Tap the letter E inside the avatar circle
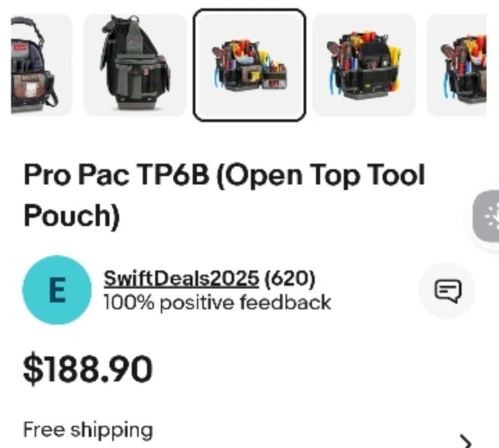Image resolution: width=499 pixels, height=448 pixels. (58, 290)
